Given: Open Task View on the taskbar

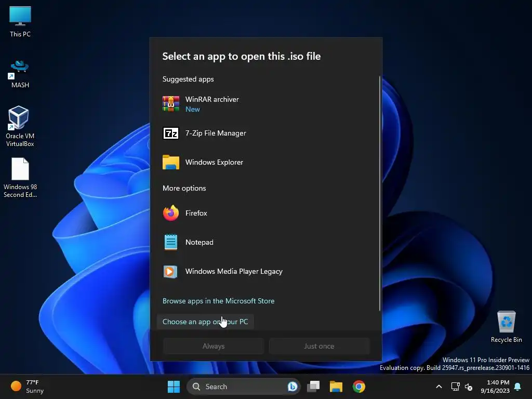Looking at the screenshot, I should coord(313,387).
